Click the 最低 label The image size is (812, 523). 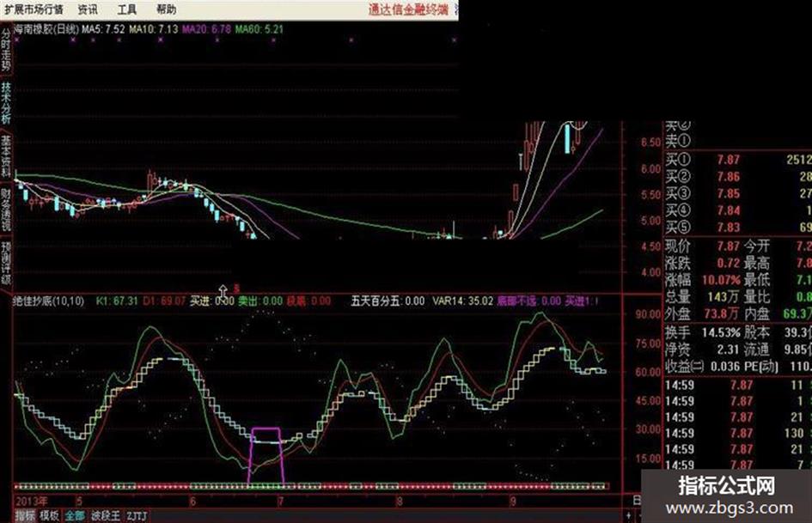[757, 280]
